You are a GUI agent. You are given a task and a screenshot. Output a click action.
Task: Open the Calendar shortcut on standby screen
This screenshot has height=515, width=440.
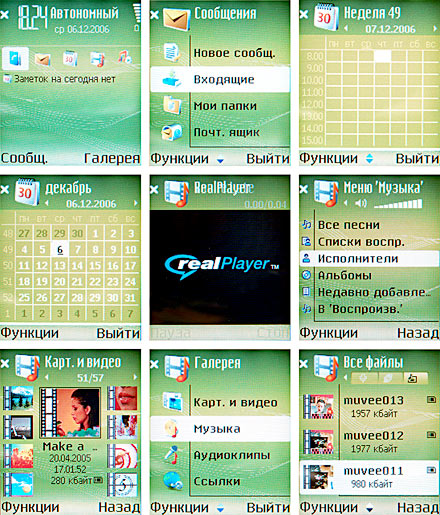click(x=70, y=58)
